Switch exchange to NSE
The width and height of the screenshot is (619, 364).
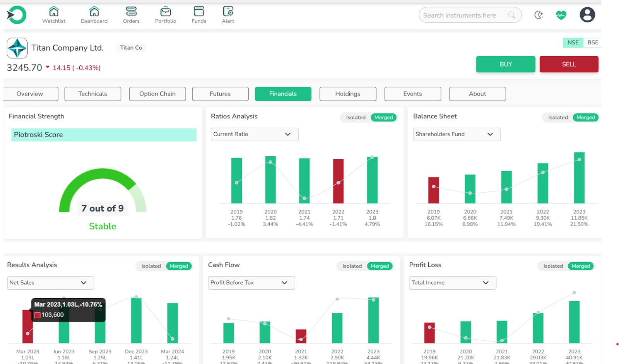(x=573, y=43)
